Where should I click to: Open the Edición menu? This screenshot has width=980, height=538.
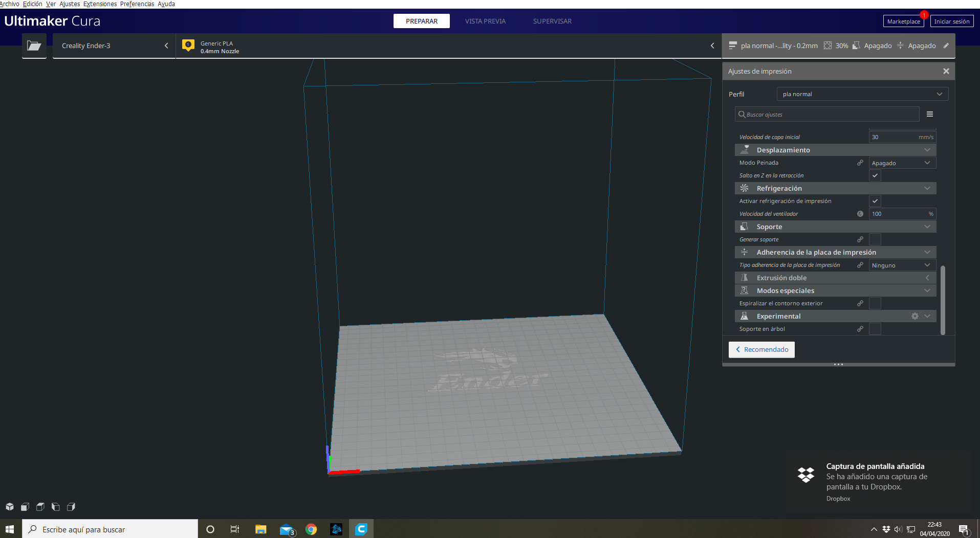coord(33,4)
